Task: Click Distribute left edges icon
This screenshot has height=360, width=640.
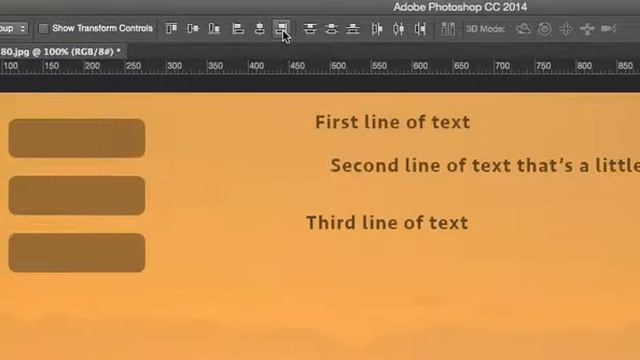Action: (x=377, y=29)
